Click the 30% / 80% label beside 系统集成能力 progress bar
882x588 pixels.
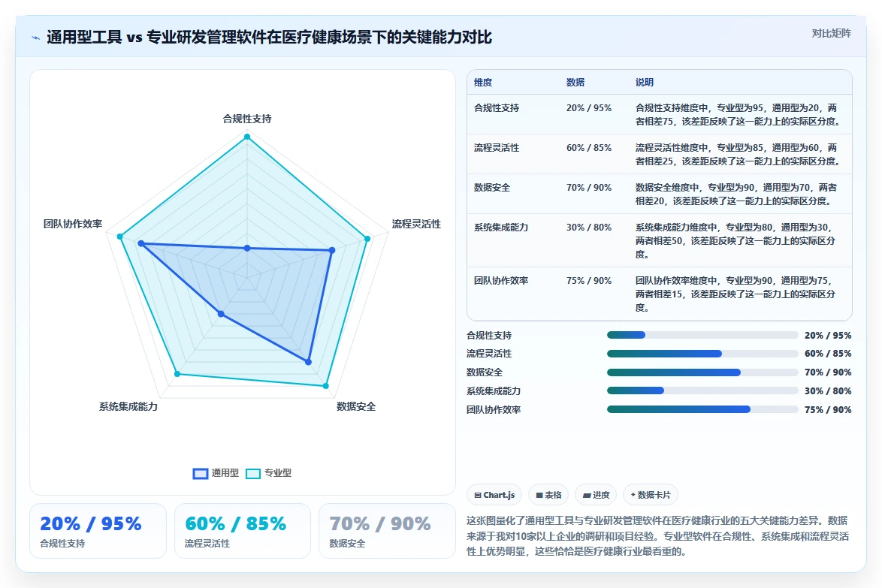click(x=827, y=390)
